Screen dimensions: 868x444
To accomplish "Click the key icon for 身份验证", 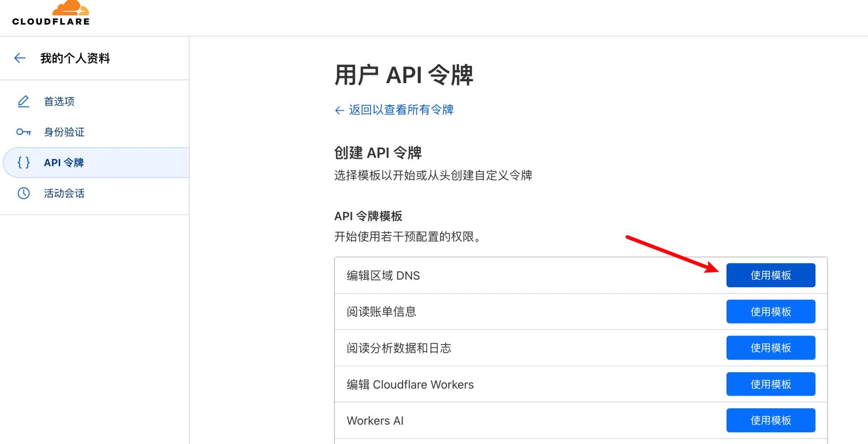I will (24, 132).
